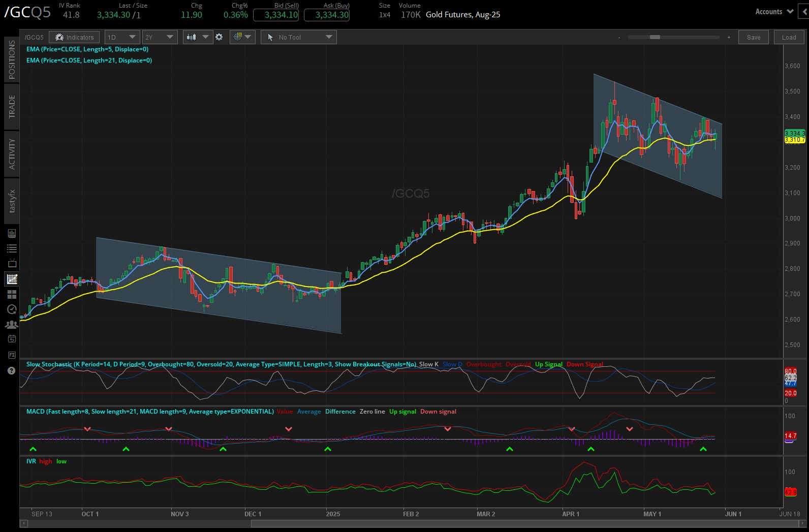The image size is (809, 532).
Task: Click the IV Rank 41.8 value
Action: point(71,15)
